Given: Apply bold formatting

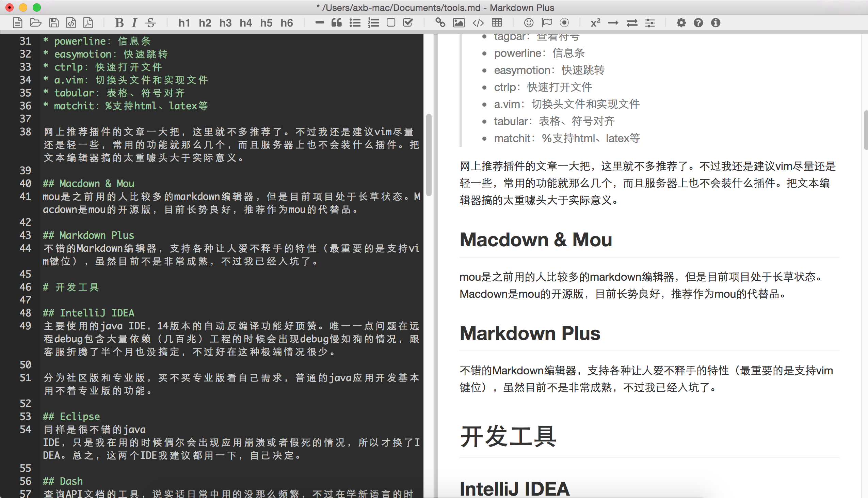Looking at the screenshot, I should [119, 23].
